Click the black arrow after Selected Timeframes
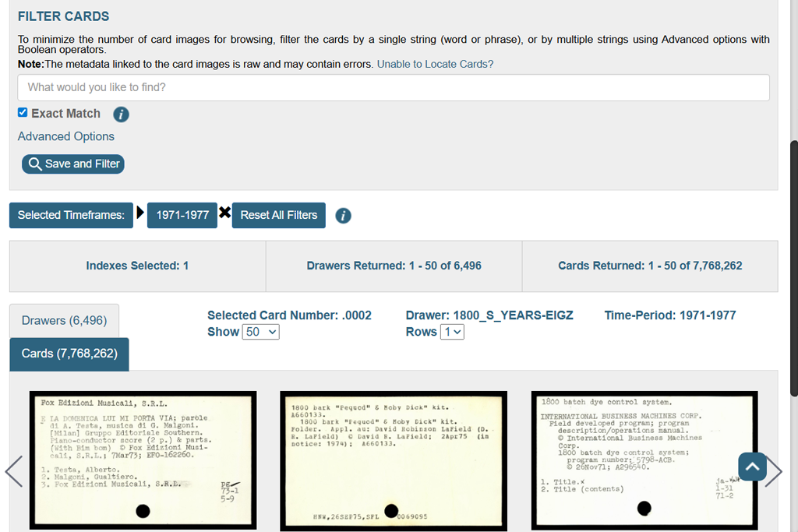Screen dimensions: 798x532 (140, 212)
